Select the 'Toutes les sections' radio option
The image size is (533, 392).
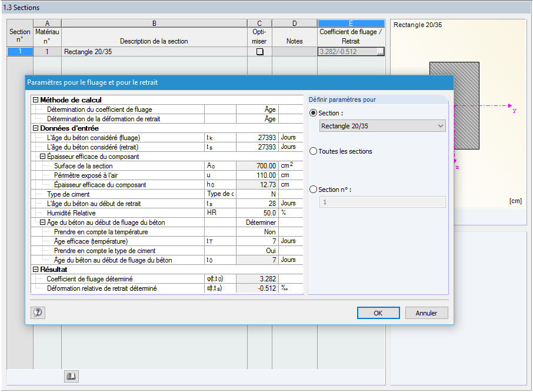[x=314, y=151]
